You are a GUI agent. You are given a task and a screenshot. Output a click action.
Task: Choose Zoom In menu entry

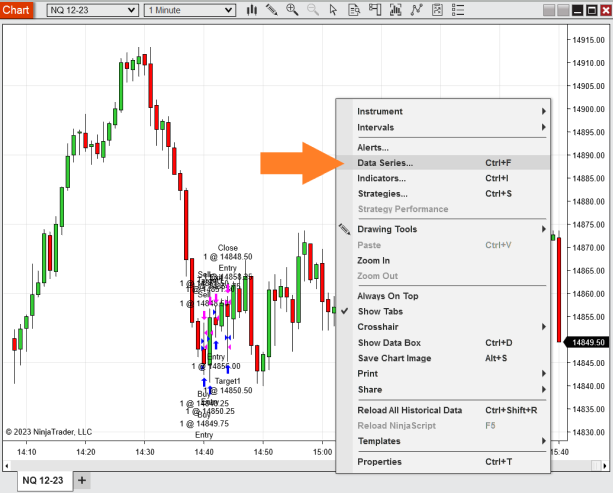pos(444,260)
